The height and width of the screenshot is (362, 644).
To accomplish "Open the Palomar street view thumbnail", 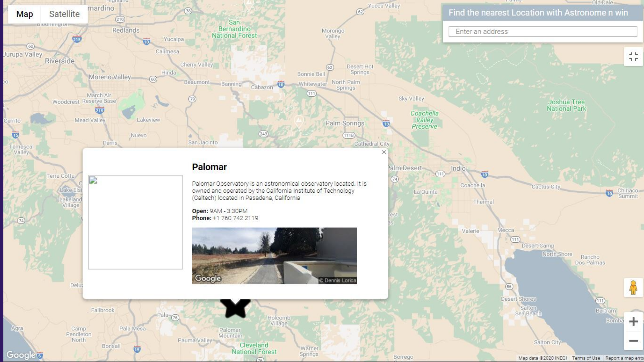I will coord(274,256).
